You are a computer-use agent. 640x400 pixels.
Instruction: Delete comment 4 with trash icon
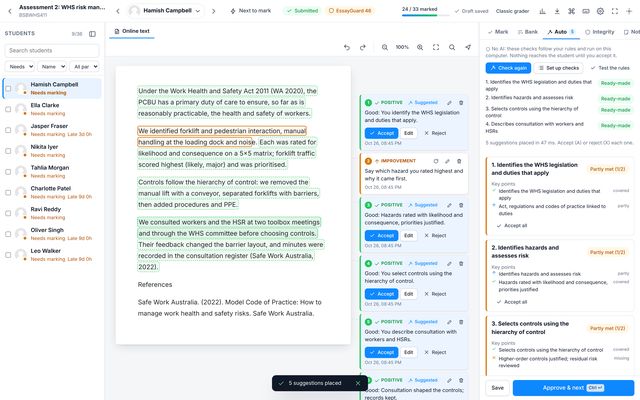461,264
